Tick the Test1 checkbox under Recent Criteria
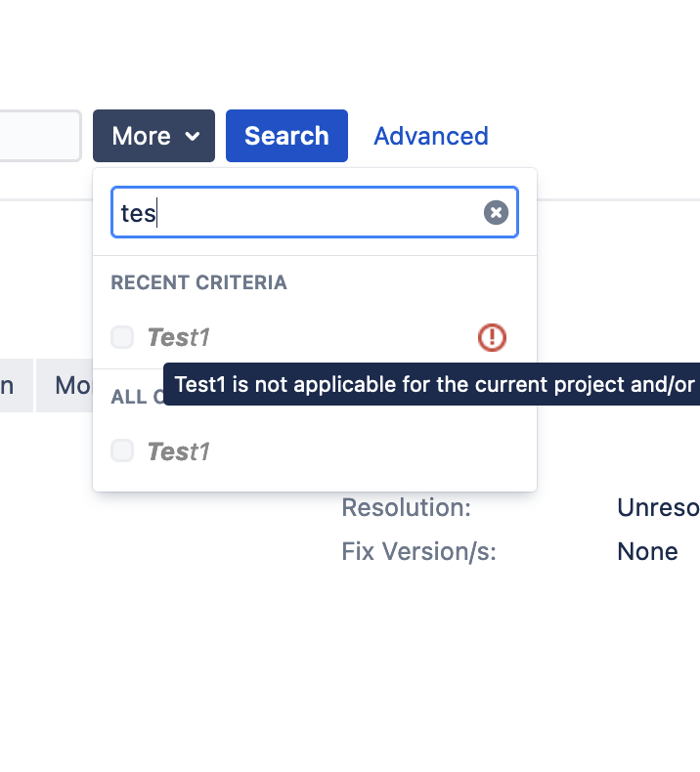Screen dimensions: 700x772 pyautogui.click(x=122, y=338)
